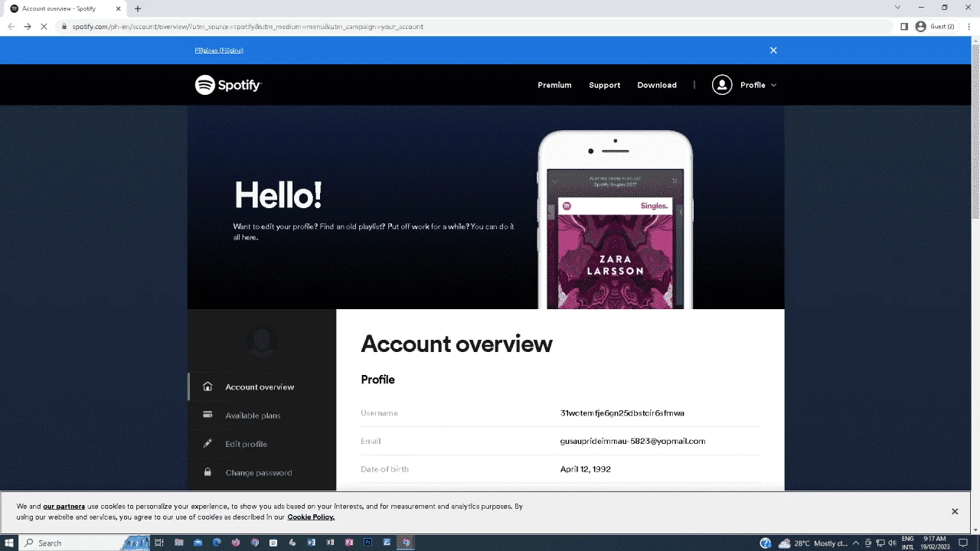This screenshot has height=551, width=980.
Task: Click the Windows taskbar Search box
Action: pyautogui.click(x=84, y=543)
